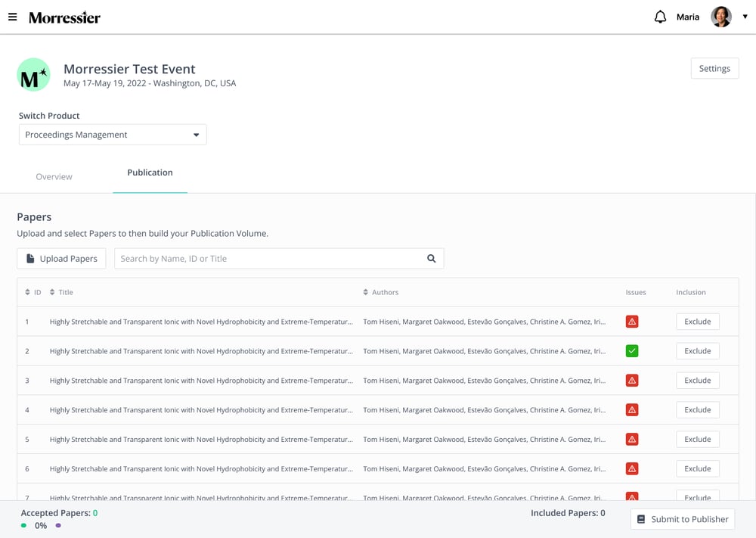Click green check issue icon for paper 2
Screen dimensions: 756x538
coord(632,351)
